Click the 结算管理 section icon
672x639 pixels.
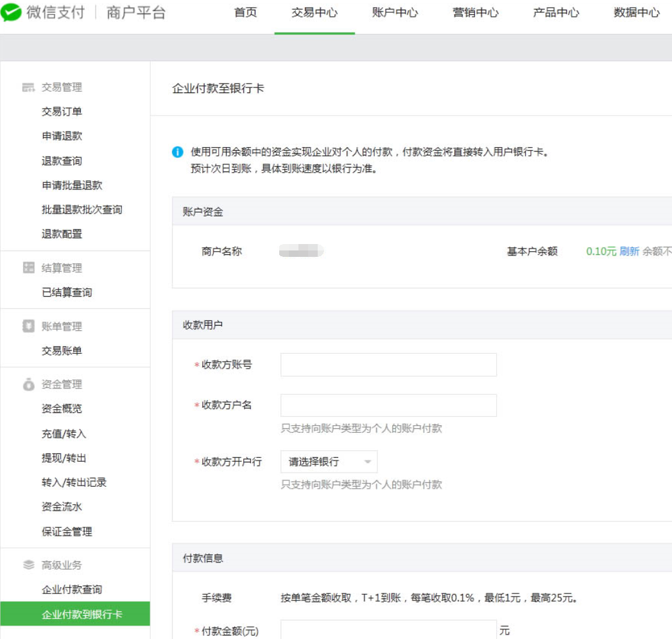coord(28,268)
